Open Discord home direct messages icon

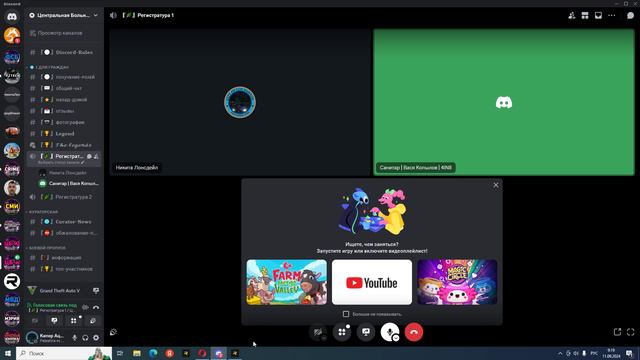12,17
